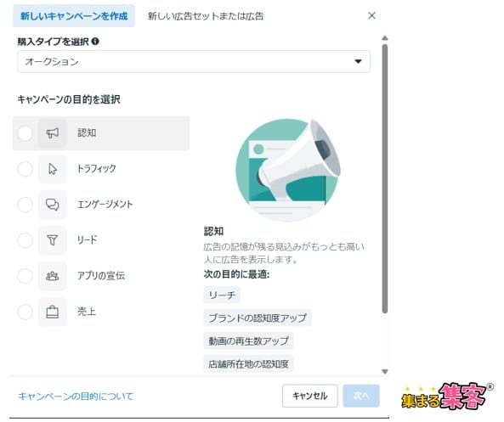
Task: Click the 動画の再生数アップ tag
Action: [x=248, y=340]
